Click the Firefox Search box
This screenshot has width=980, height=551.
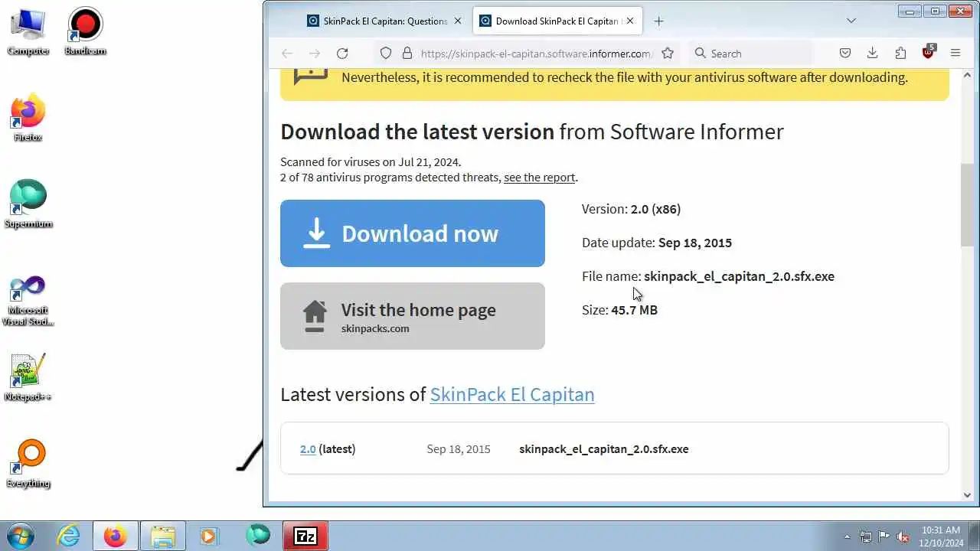click(750, 53)
